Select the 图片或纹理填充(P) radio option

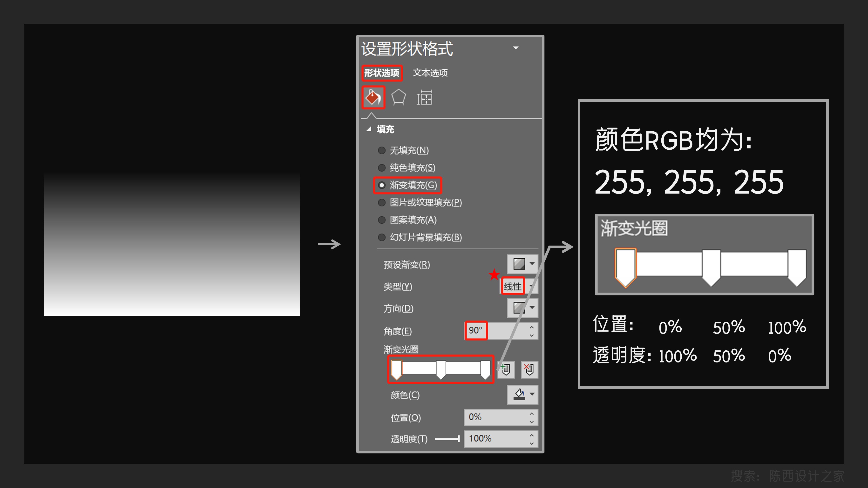pyautogui.click(x=381, y=202)
